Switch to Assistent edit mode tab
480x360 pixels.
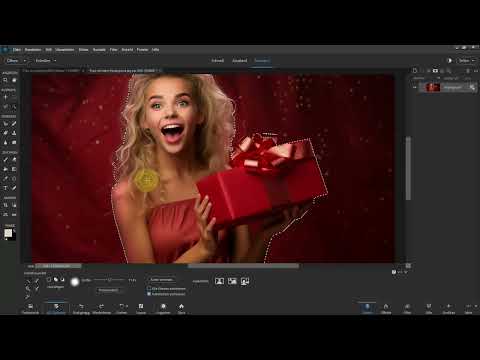(x=240, y=61)
